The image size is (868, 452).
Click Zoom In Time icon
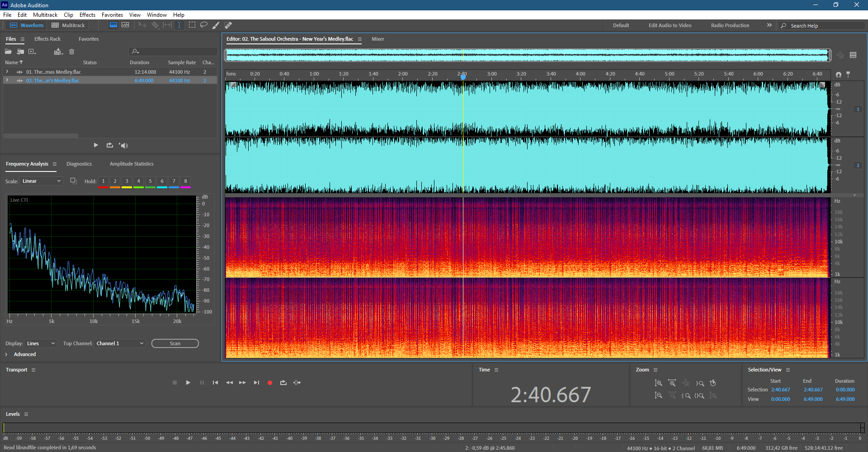tap(672, 383)
